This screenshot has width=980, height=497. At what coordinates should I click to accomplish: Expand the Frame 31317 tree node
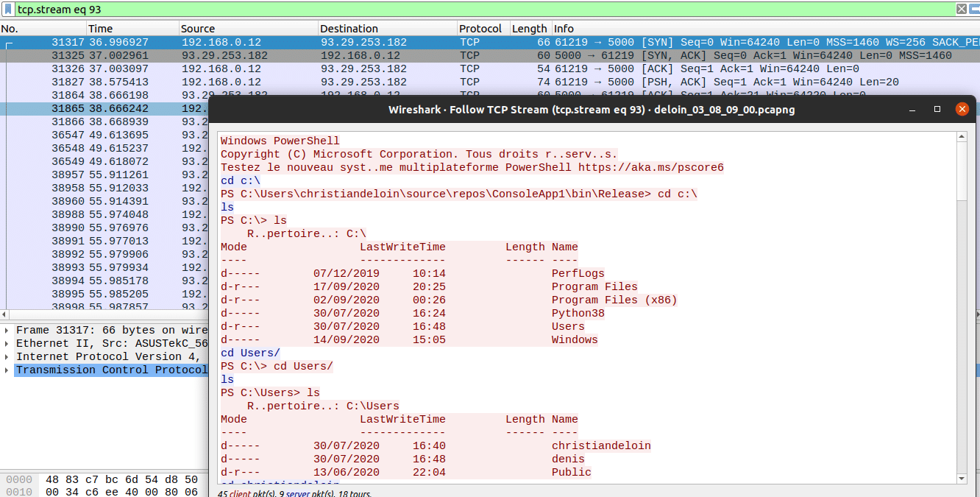point(7,331)
